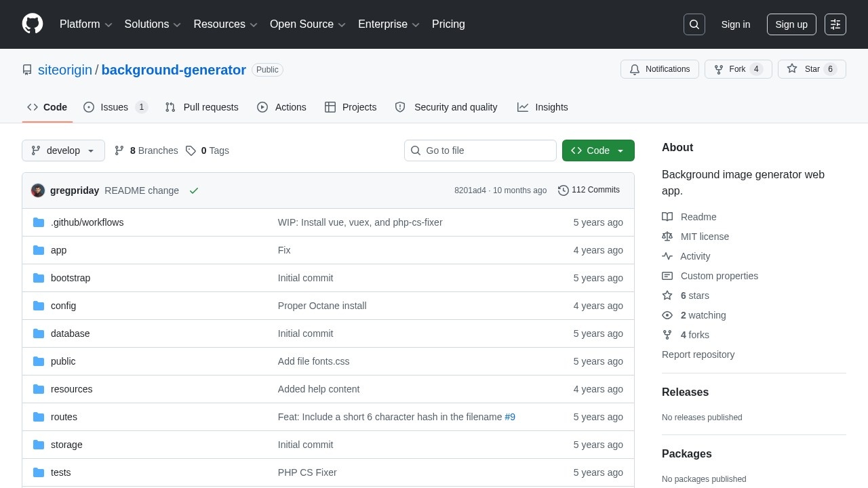Switch to the Pull requests tab

(201, 107)
